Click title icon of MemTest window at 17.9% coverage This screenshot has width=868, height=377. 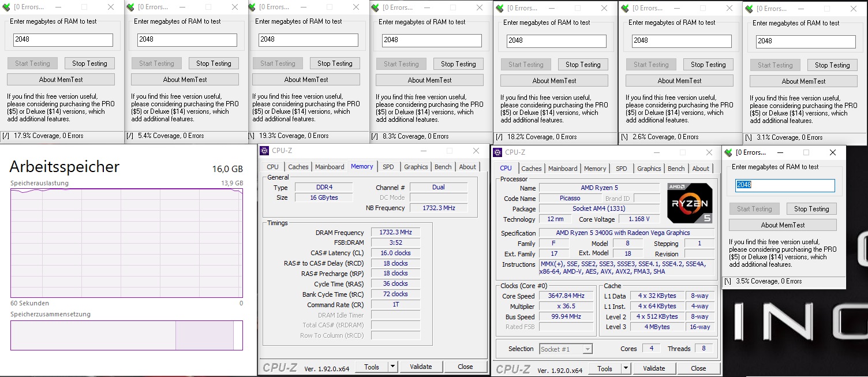[6, 8]
